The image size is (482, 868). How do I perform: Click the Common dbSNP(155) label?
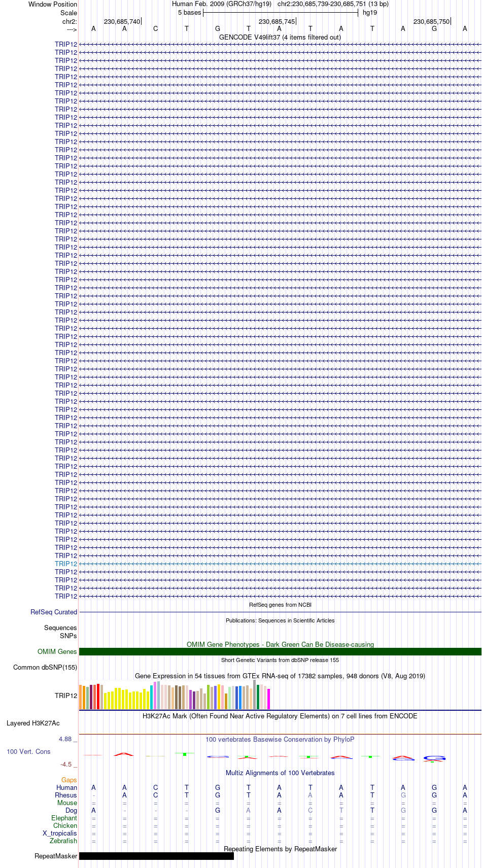[45, 667]
